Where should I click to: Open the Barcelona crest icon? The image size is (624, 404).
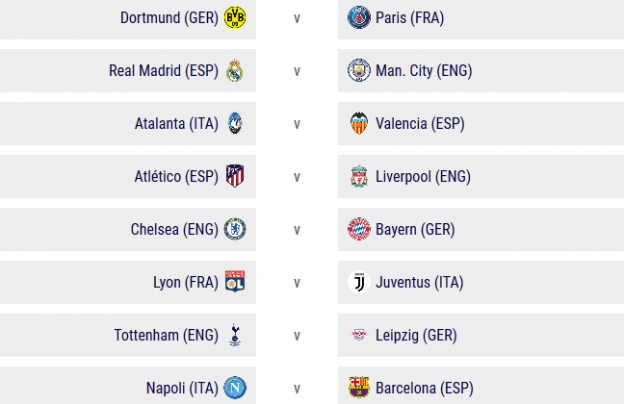tap(359, 387)
